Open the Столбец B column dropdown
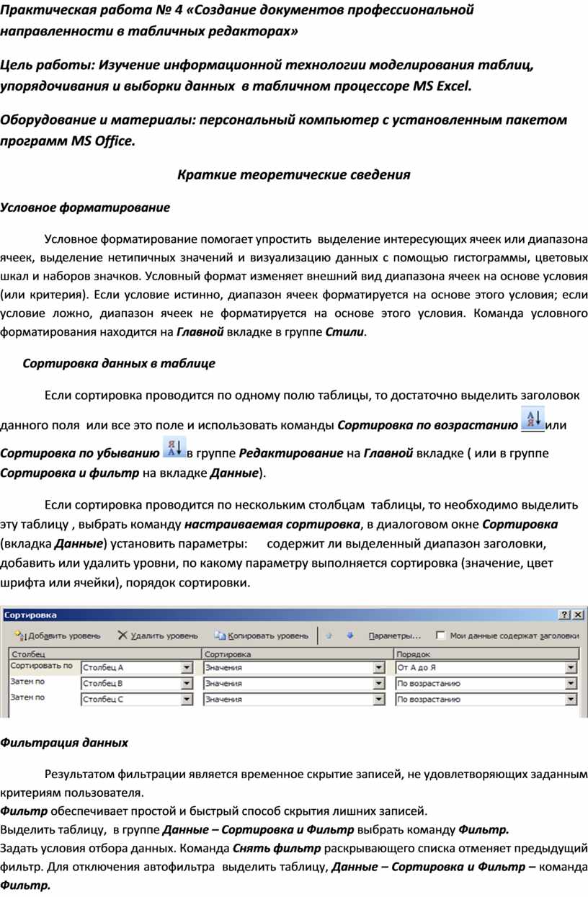 point(187,683)
